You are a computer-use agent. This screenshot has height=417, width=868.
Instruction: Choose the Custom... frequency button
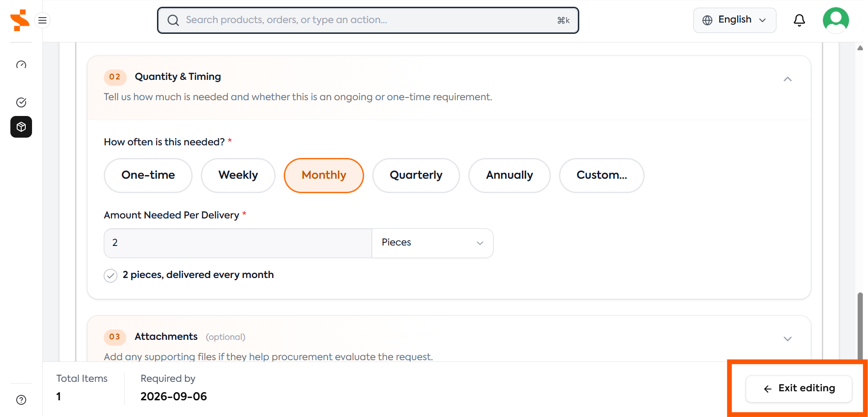pyautogui.click(x=601, y=175)
